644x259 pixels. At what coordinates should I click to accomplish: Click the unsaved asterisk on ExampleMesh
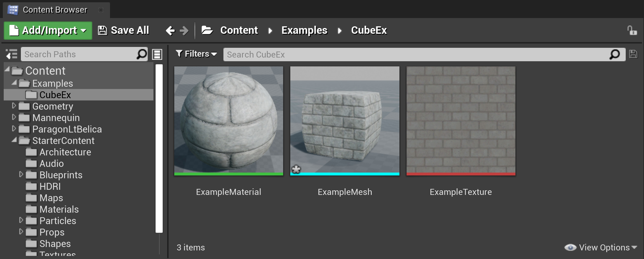click(296, 169)
